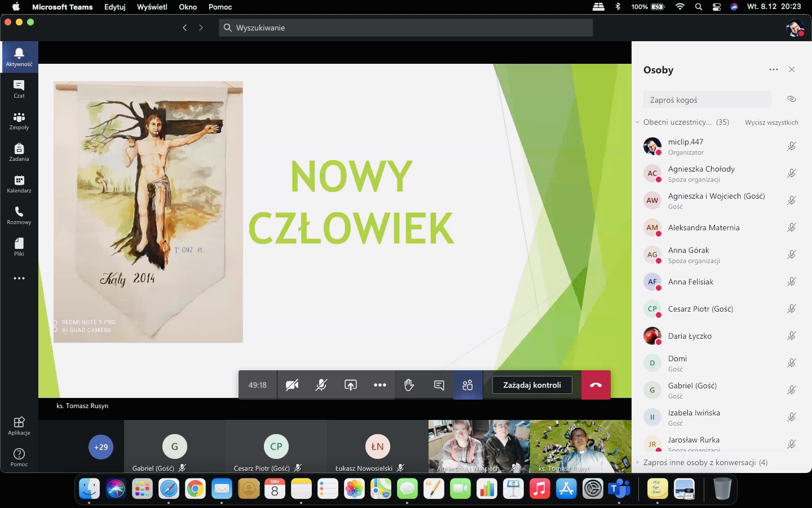The image size is (812, 508).
Task: Open Pomoc help in sidebar
Action: pyautogui.click(x=19, y=458)
